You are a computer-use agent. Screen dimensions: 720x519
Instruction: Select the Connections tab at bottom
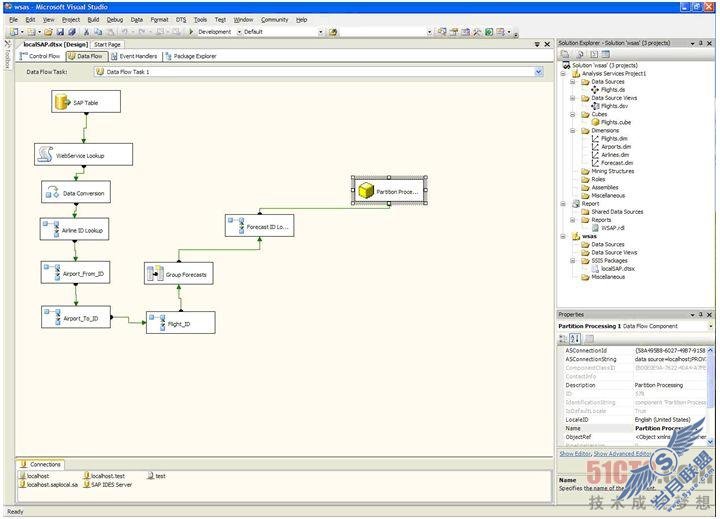coord(41,464)
